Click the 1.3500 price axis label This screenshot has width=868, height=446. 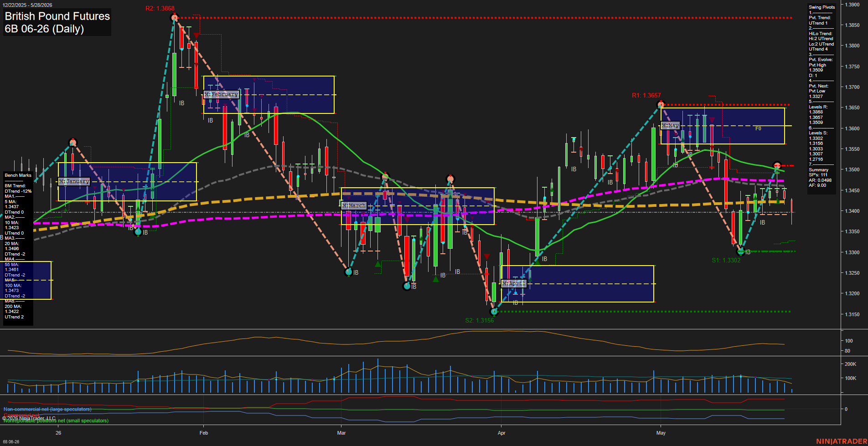[x=852, y=169]
